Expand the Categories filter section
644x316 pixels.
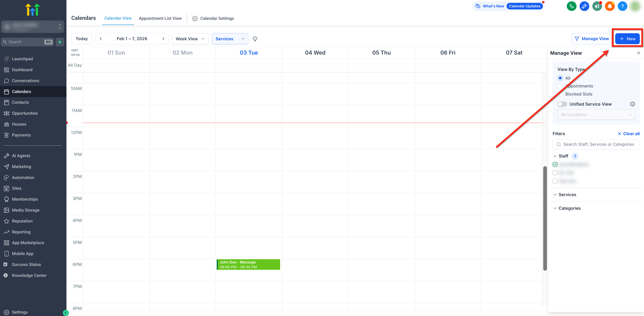coord(569,208)
